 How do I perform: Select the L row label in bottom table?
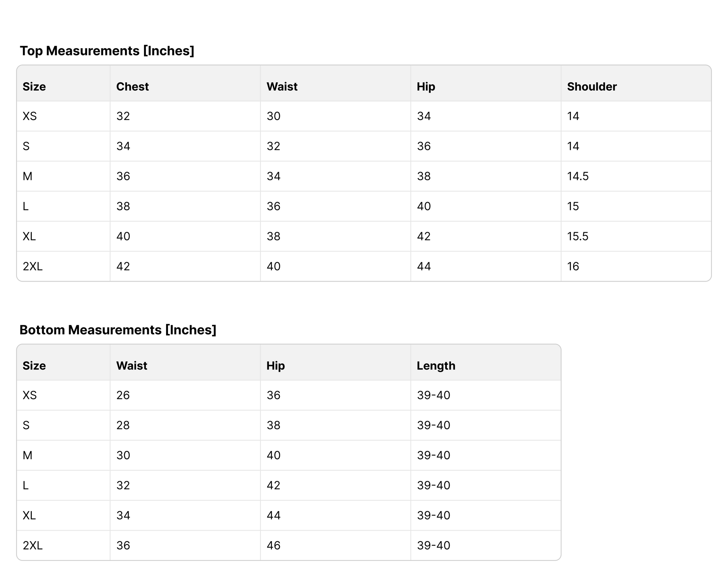(x=25, y=485)
